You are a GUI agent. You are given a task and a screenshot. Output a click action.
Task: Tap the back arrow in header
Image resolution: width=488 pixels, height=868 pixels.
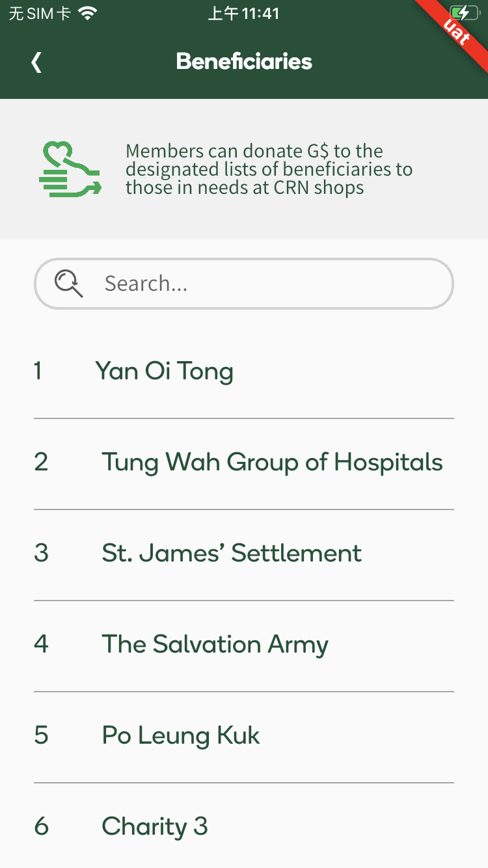tap(36, 62)
